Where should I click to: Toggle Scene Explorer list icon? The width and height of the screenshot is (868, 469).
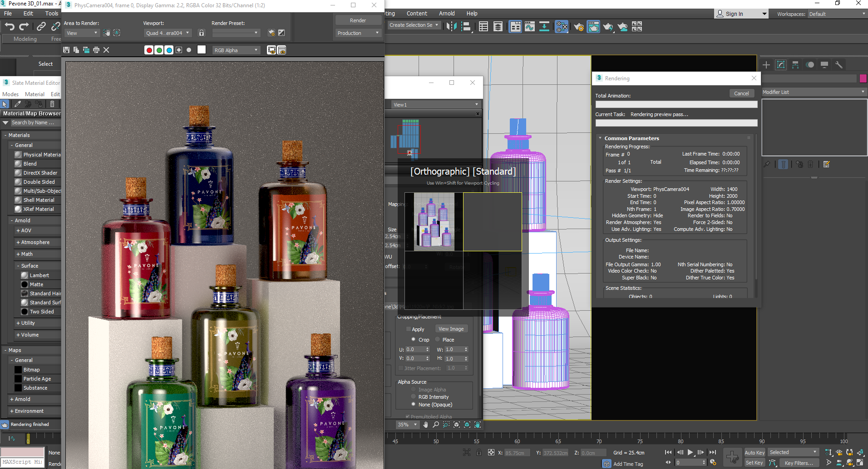(x=483, y=27)
